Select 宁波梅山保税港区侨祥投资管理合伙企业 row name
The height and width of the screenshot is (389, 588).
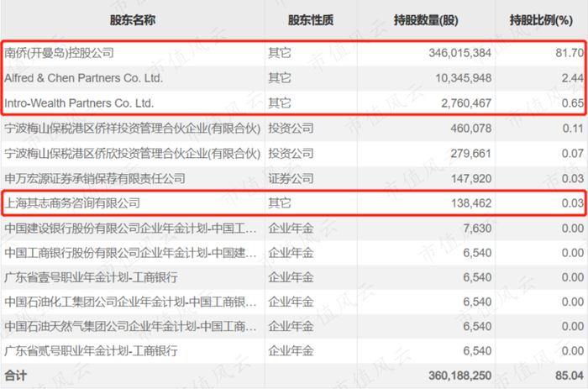tap(133, 129)
